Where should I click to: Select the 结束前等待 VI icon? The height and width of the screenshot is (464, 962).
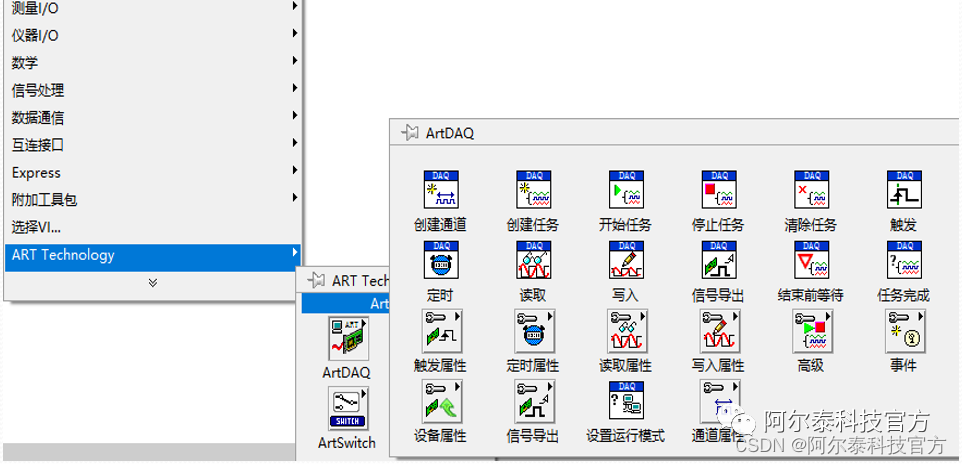pos(812,260)
